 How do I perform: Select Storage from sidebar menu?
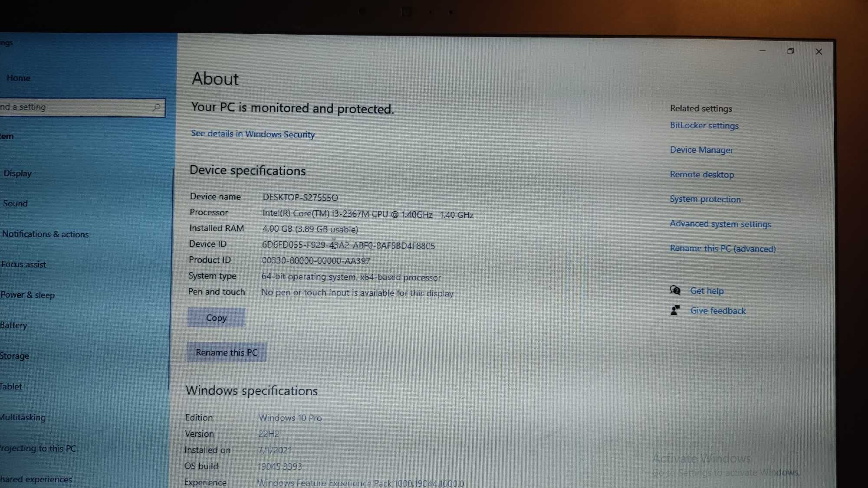[x=15, y=355]
